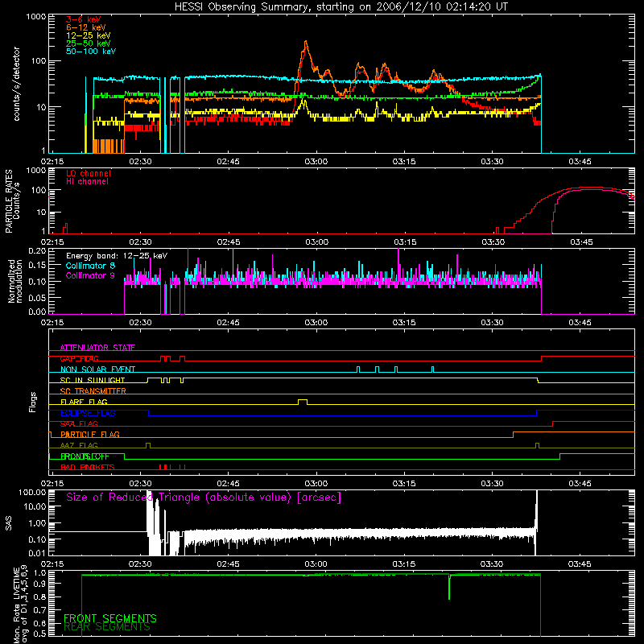Screen dimensions: 644x644
Task: Click the HESSI Observing Summary title
Action: click(x=341, y=7)
